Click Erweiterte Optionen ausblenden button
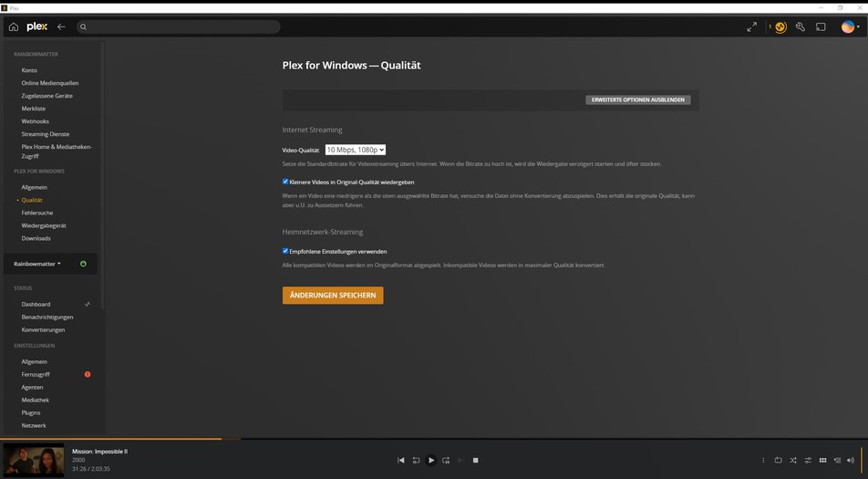 (x=637, y=99)
